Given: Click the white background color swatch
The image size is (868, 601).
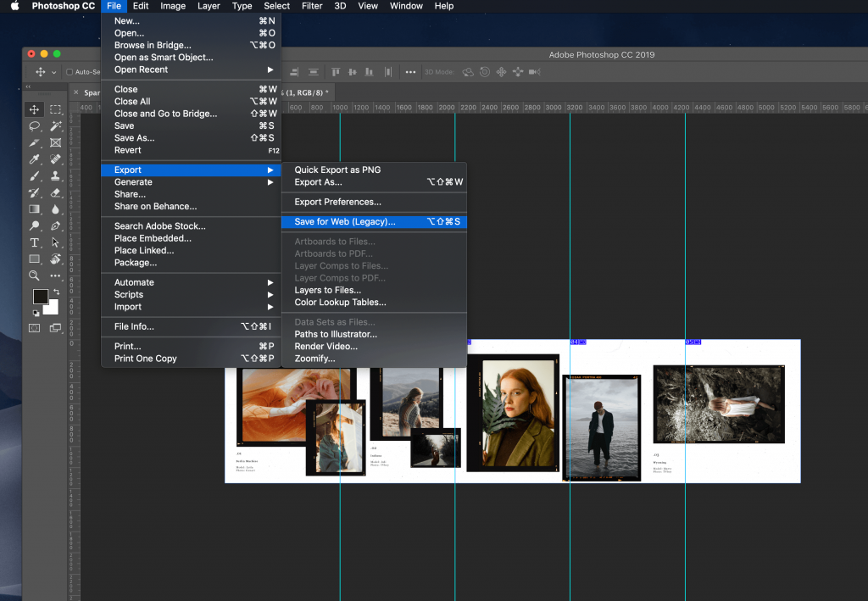Looking at the screenshot, I should [52, 309].
